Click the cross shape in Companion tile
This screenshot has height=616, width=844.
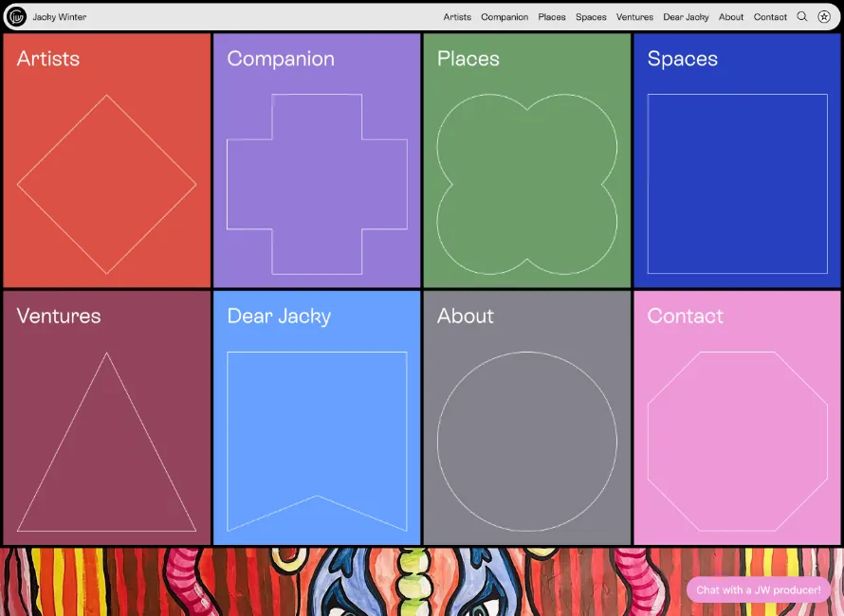317,184
